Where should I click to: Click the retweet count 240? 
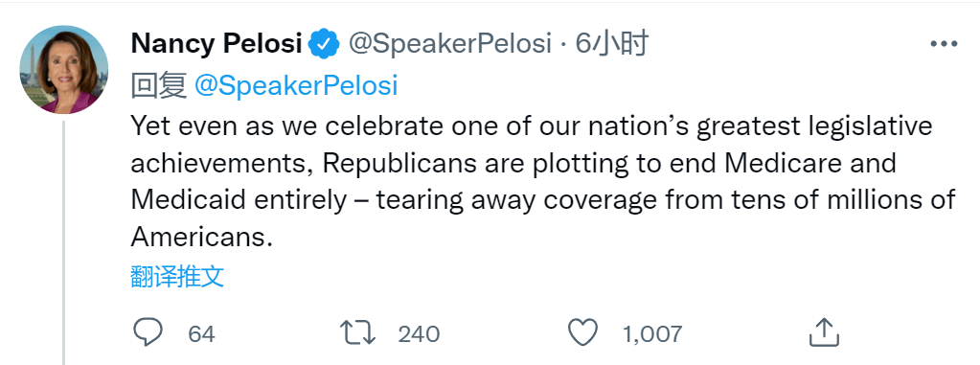coord(419,333)
